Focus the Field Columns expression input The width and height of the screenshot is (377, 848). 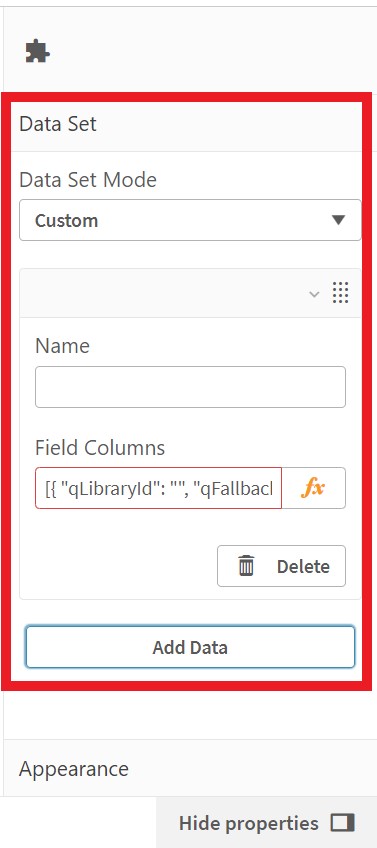click(158, 488)
